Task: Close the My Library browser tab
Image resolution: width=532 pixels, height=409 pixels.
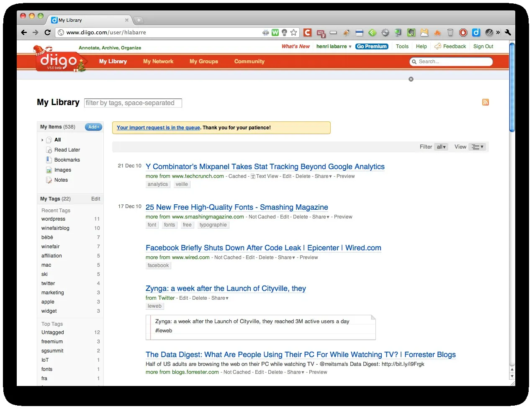Action: (127, 20)
